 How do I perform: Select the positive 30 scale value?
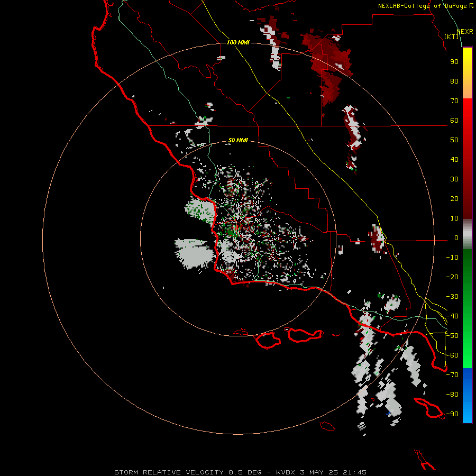454,179
